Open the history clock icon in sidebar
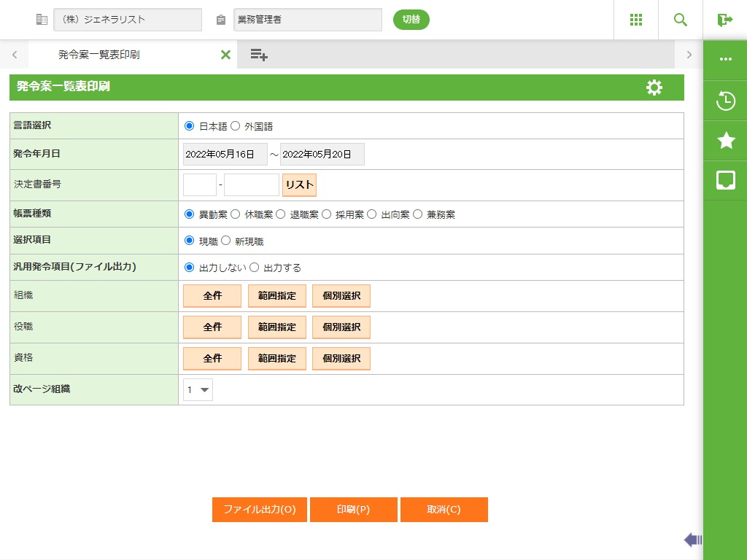 point(725,101)
